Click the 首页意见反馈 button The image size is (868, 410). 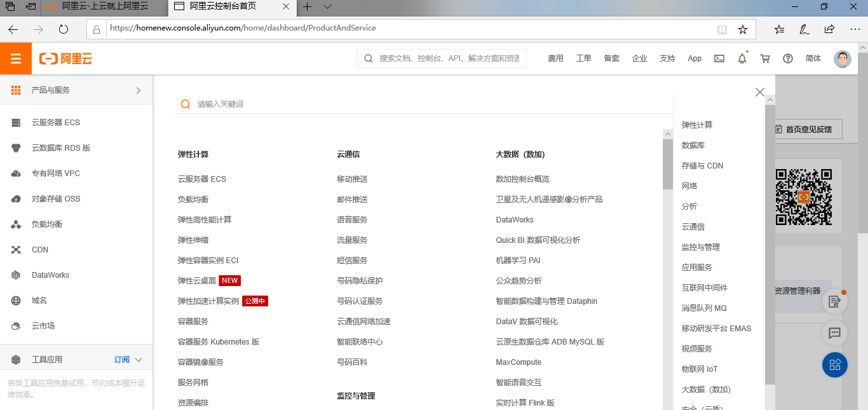click(x=803, y=129)
